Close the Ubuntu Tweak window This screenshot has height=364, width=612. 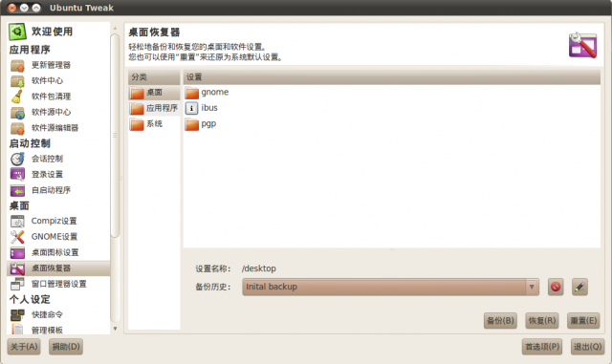(x=12, y=8)
